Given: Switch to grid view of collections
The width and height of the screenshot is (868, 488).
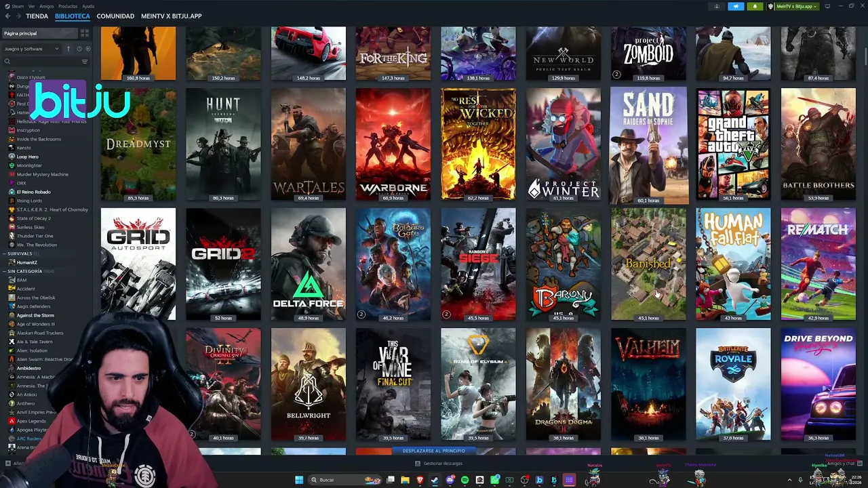Looking at the screenshot, I should point(85,33).
